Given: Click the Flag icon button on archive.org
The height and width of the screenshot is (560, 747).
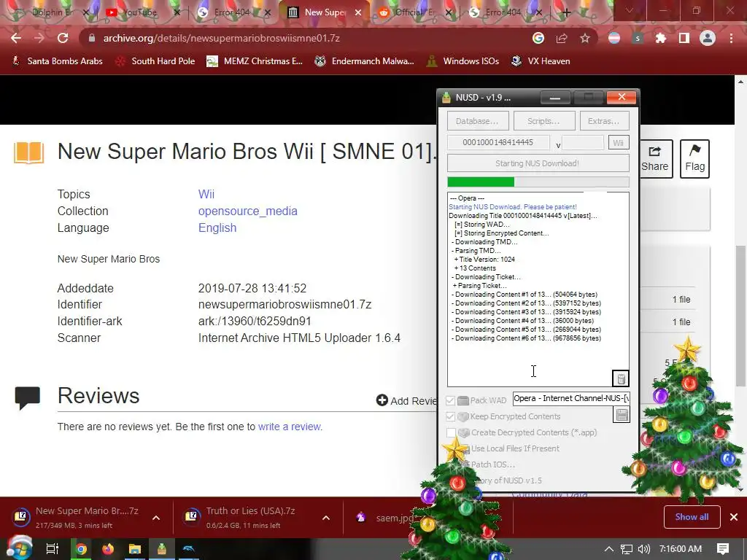Looking at the screenshot, I should 694,158.
